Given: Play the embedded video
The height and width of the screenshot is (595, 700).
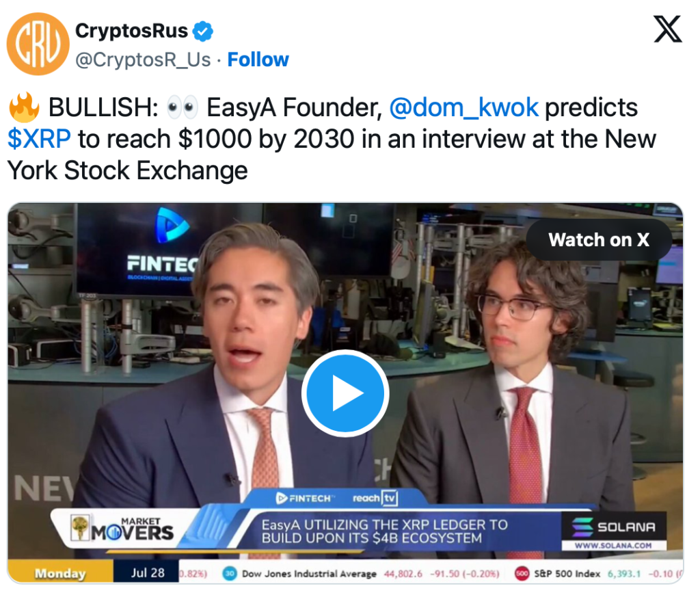Looking at the screenshot, I should click(345, 393).
